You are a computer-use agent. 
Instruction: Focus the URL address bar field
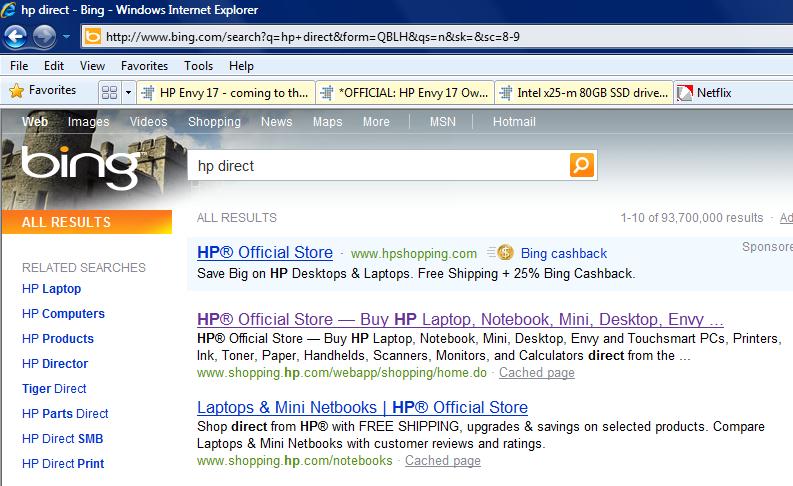click(x=437, y=37)
